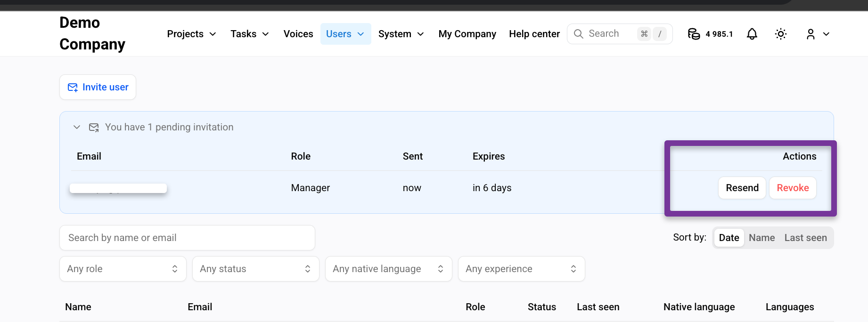Go to the Voices page
This screenshot has height=322, width=868.
298,34
